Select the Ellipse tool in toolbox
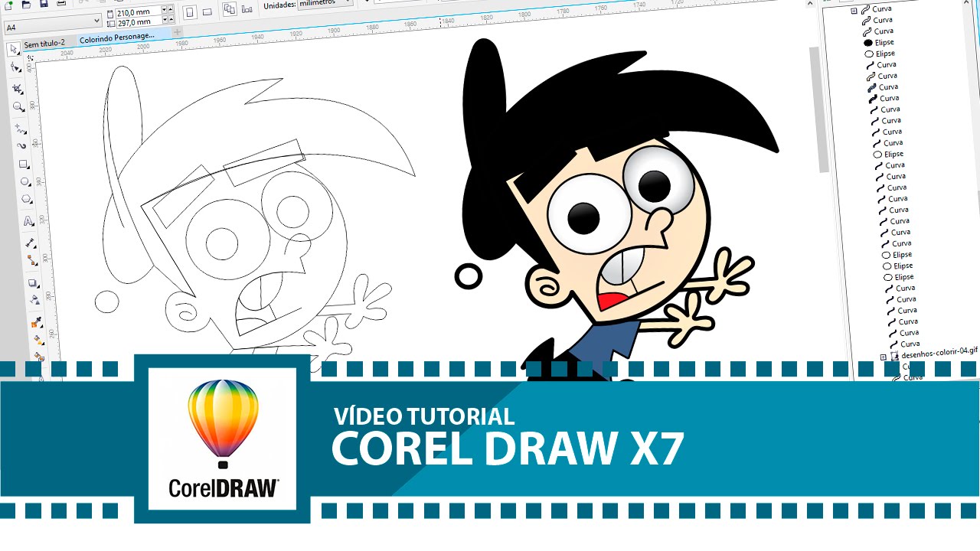 click(25, 181)
